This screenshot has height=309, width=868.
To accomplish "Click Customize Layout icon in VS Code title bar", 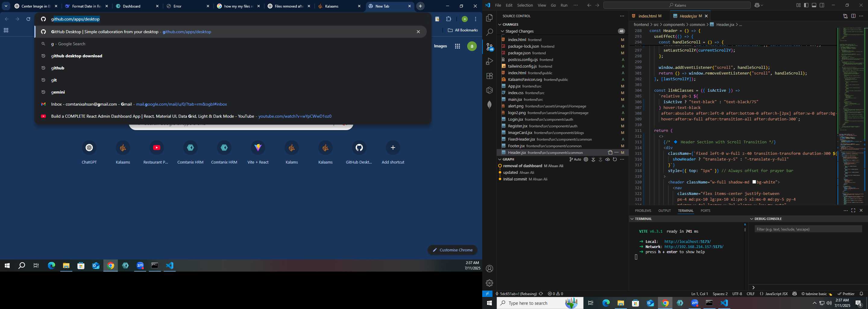I will pyautogui.click(x=798, y=5).
